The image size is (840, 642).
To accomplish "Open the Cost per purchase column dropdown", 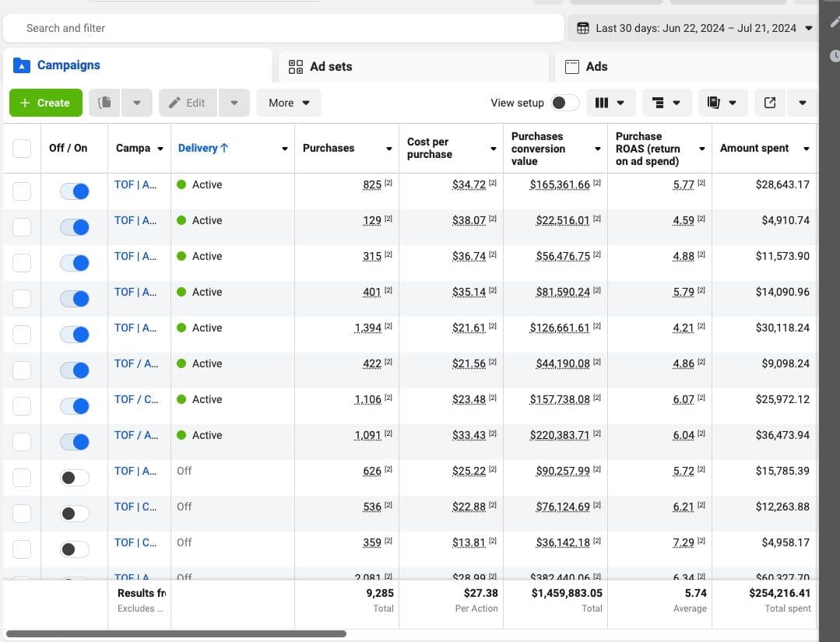I will [494, 149].
